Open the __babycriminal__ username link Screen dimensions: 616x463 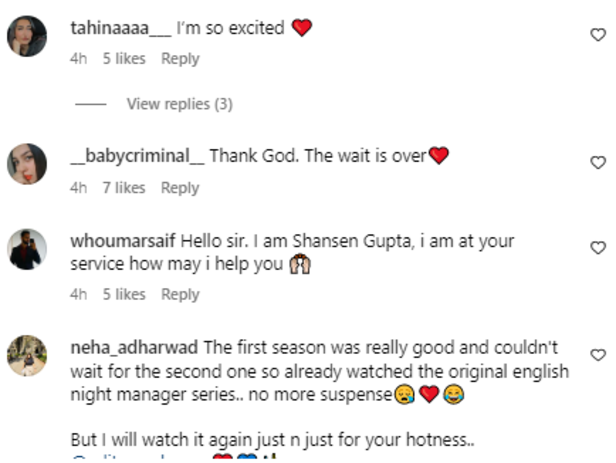point(137,156)
